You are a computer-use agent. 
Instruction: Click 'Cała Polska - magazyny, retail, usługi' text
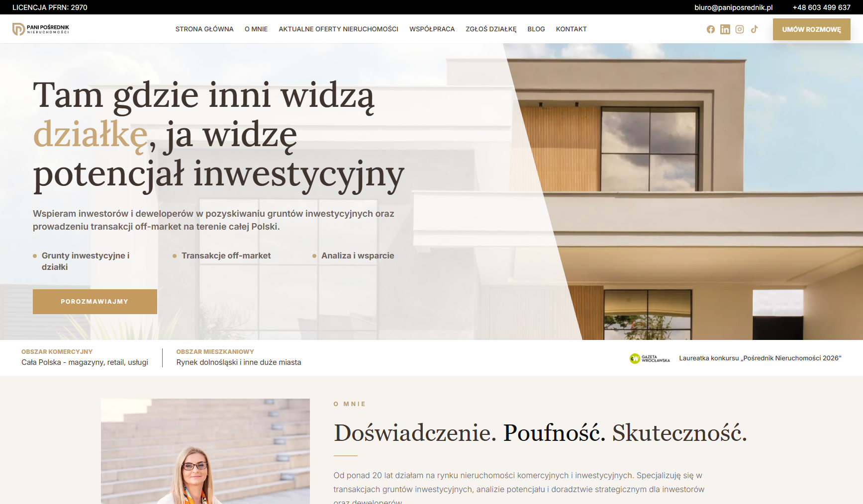point(85,362)
